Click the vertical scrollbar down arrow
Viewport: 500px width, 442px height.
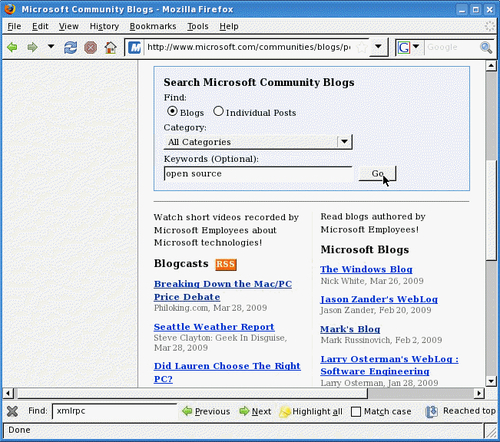tap(491, 381)
